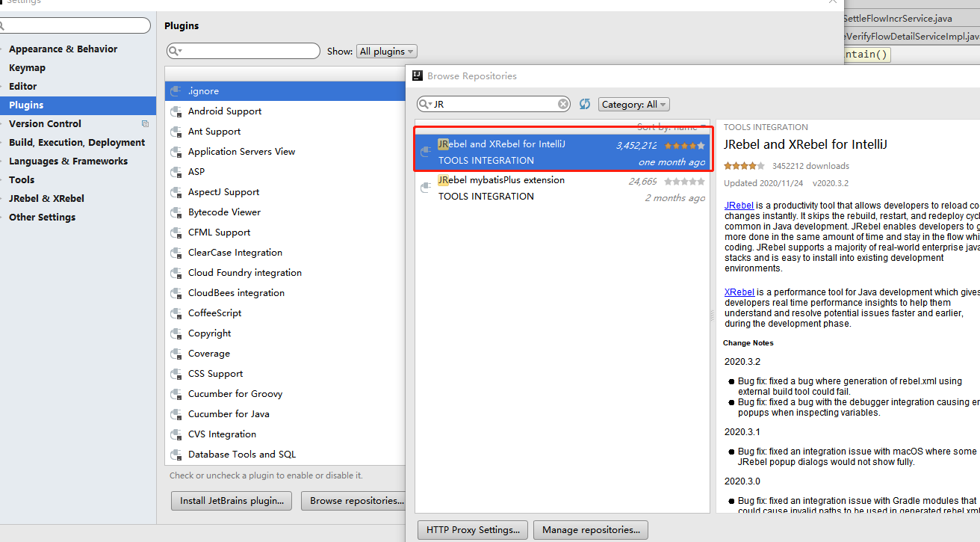Click Install JetBrains plugin... button

[232, 501]
